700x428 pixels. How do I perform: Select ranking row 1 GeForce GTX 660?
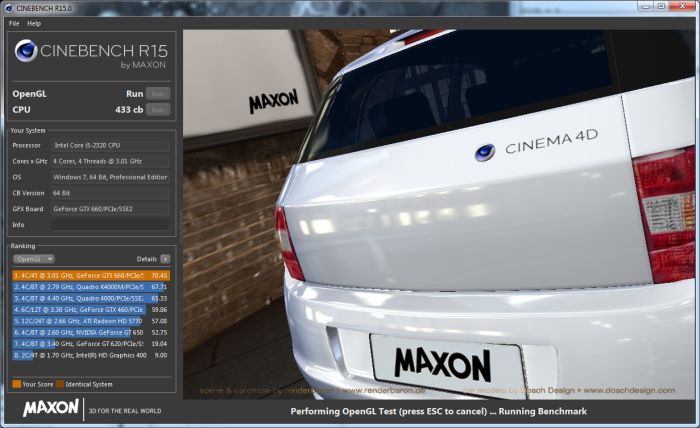(91, 275)
